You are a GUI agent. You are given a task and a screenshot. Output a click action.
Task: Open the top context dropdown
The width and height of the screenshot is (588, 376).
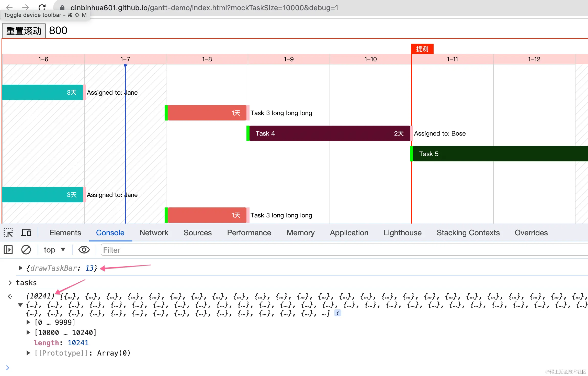[54, 250]
